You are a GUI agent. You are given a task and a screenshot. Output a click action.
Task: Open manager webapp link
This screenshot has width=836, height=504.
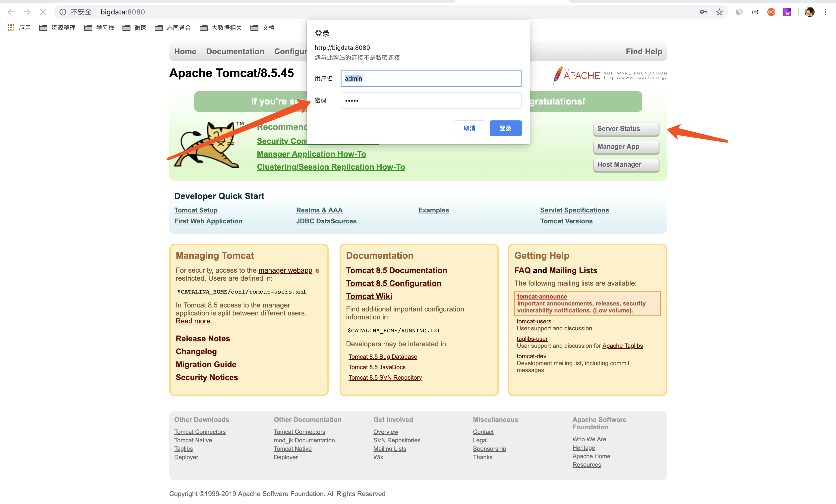(285, 270)
